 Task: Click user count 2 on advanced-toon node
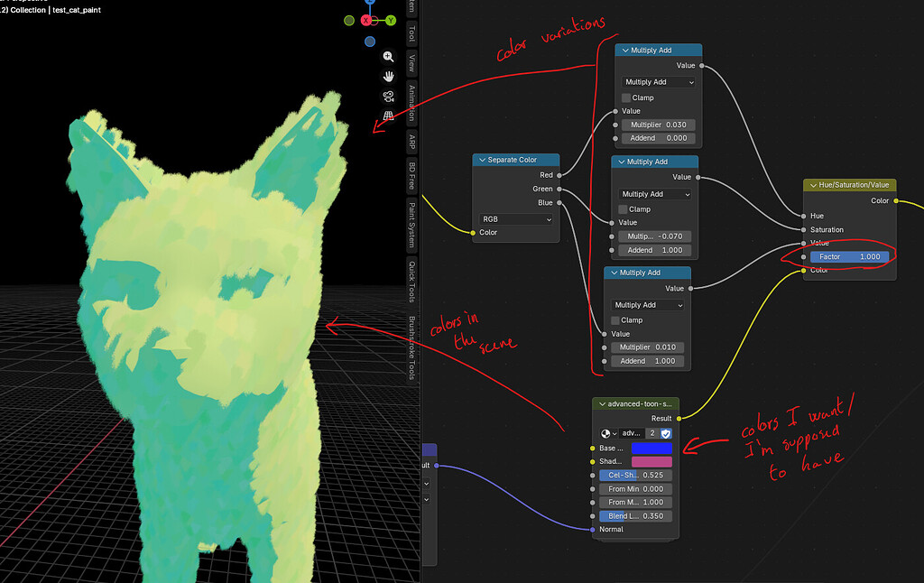click(652, 433)
